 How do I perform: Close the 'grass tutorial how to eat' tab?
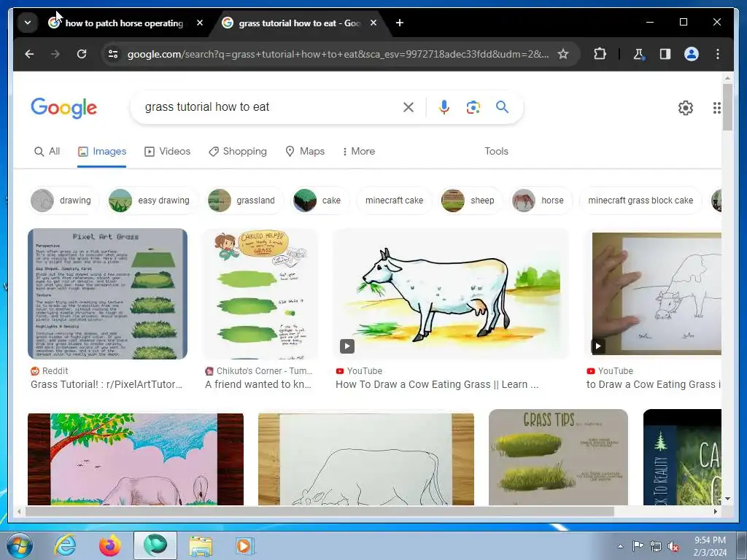[373, 23]
